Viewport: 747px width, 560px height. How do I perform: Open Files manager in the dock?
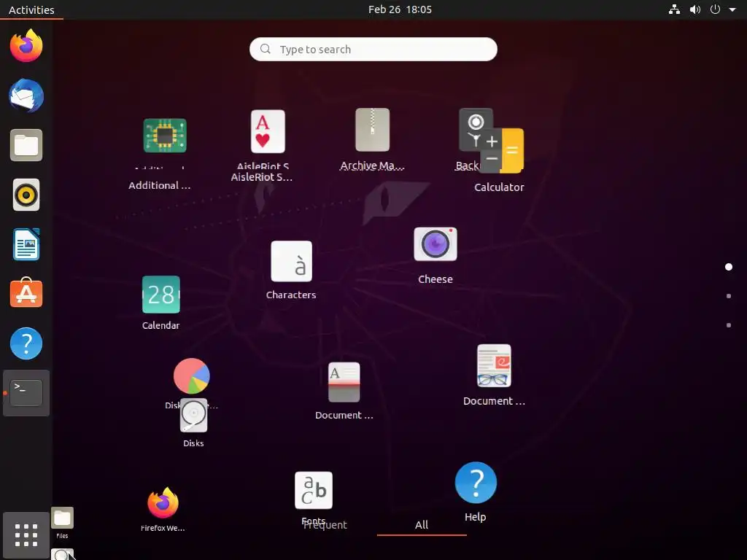point(26,145)
